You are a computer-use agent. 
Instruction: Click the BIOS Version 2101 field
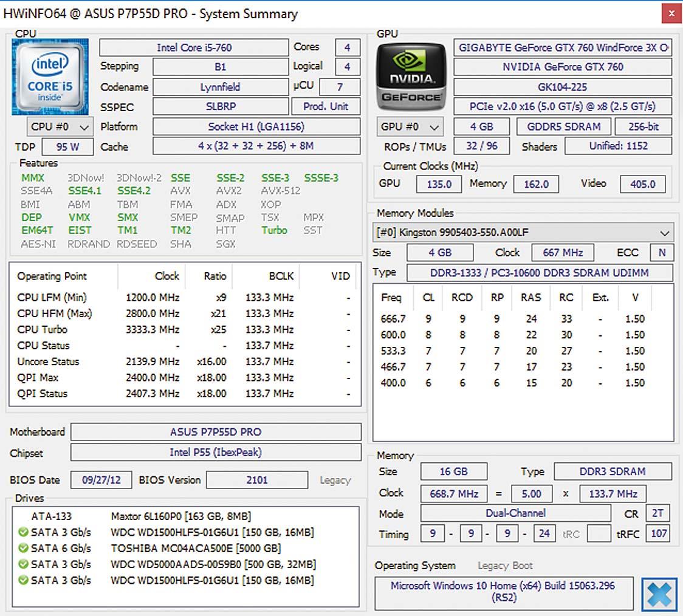256,480
